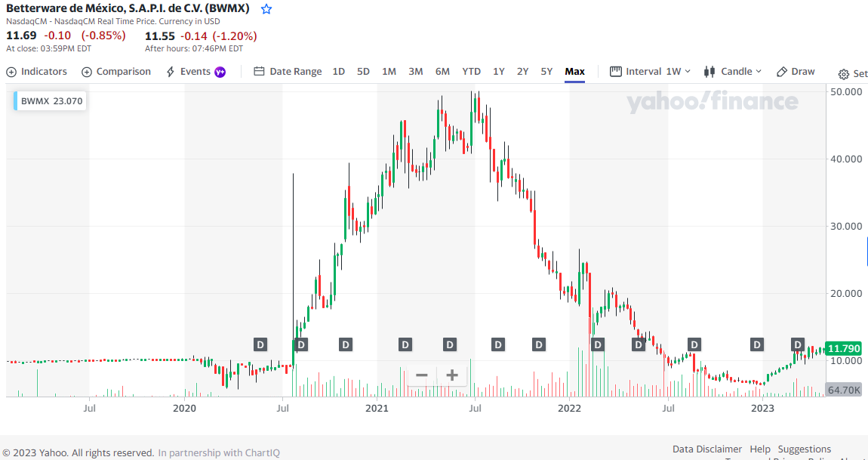Open the Data Disclaimer link
Image resolution: width=868 pixels, height=460 pixels.
point(707,449)
